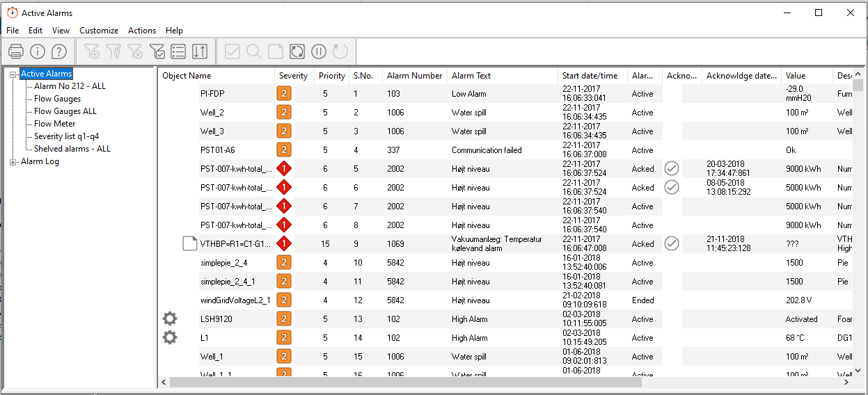868x395 pixels.
Task: Sort by Alarm Number column header
Action: coord(415,76)
